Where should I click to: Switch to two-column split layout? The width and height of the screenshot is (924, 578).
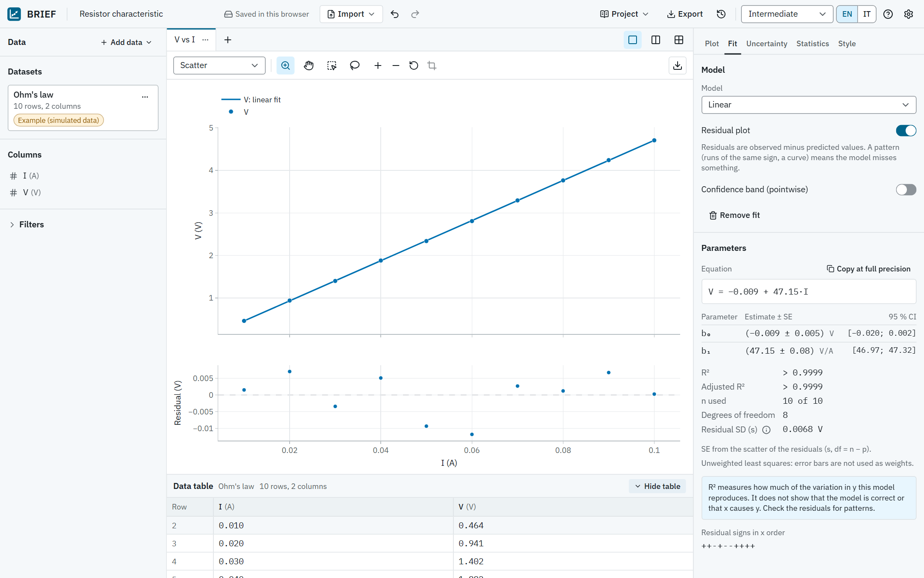656,40
